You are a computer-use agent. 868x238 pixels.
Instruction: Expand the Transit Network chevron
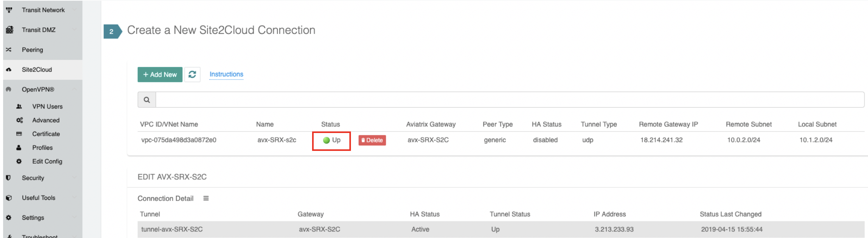74,10
